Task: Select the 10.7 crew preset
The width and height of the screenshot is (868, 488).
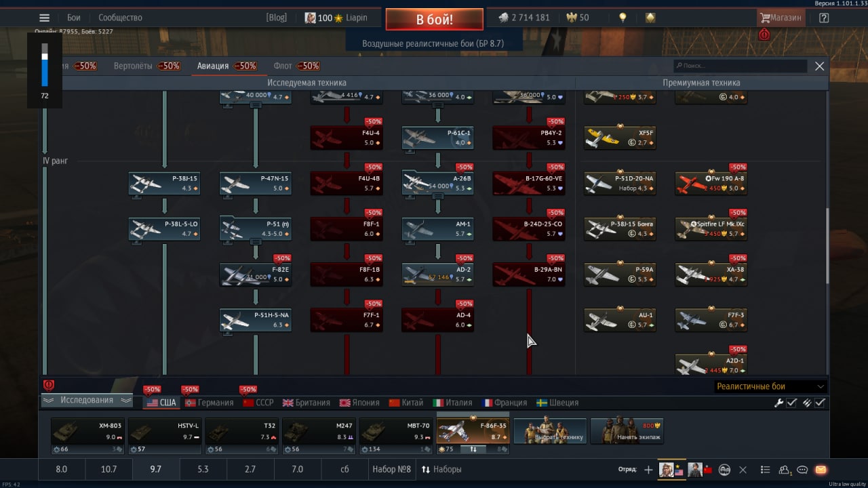Action: coord(108,469)
